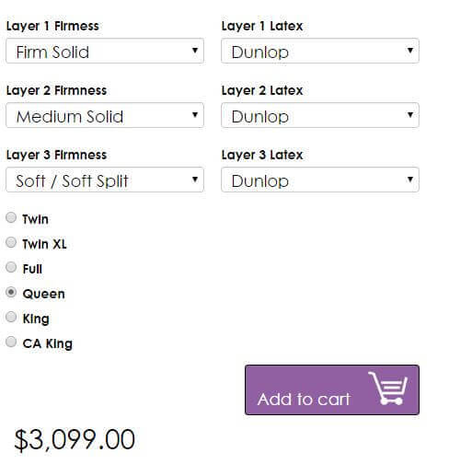449x476 pixels.
Task: Click the Twin XL label text
Action: [x=44, y=244]
